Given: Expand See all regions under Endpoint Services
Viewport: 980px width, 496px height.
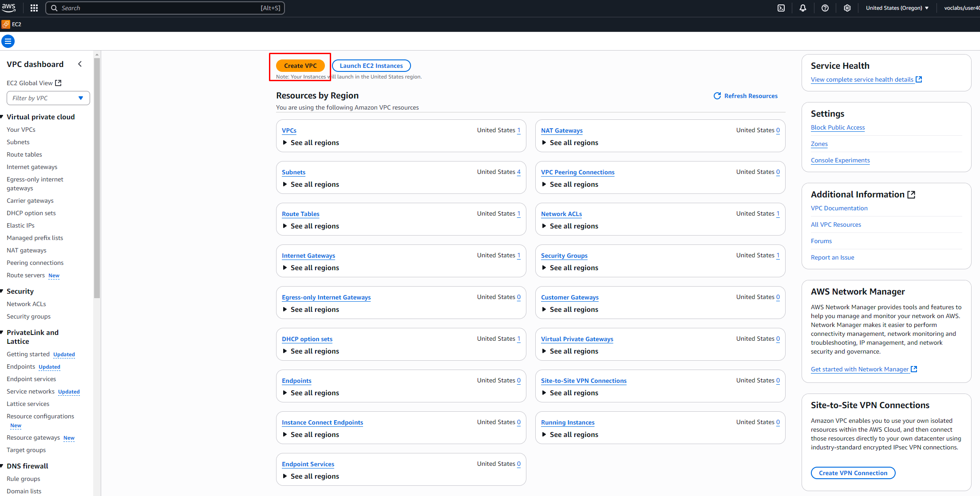Looking at the screenshot, I should [x=311, y=476].
